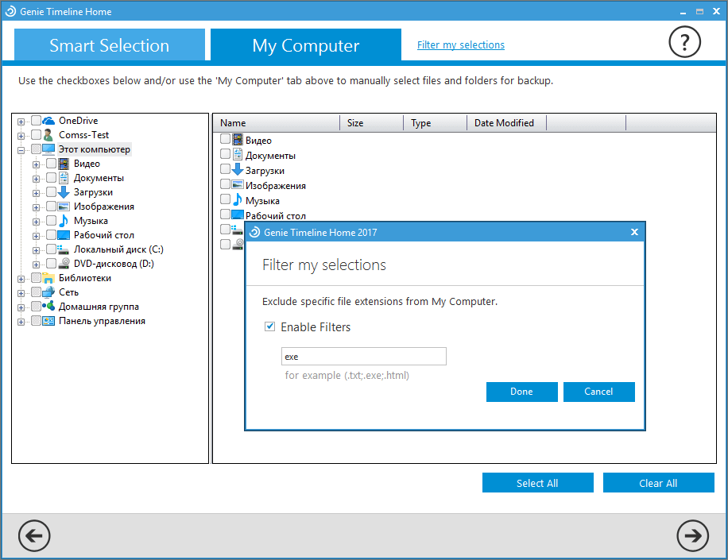Image resolution: width=728 pixels, height=560 pixels.
Task: Click the Библиотеки folder icon
Action: (x=48, y=278)
